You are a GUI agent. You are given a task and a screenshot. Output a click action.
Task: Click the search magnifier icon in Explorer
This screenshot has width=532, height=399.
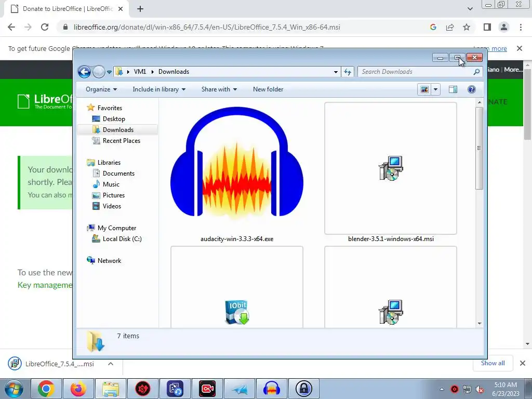[476, 72]
